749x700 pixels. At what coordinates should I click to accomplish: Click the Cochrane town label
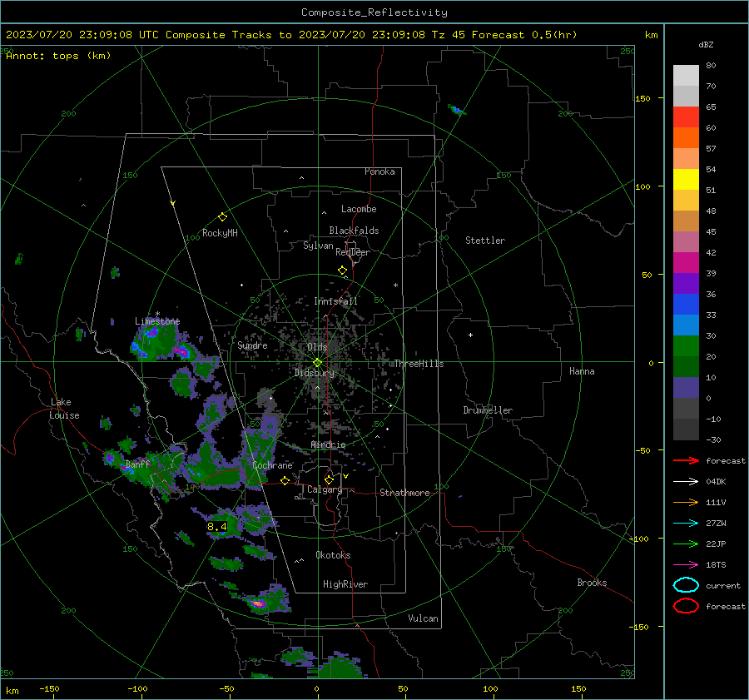[272, 465]
